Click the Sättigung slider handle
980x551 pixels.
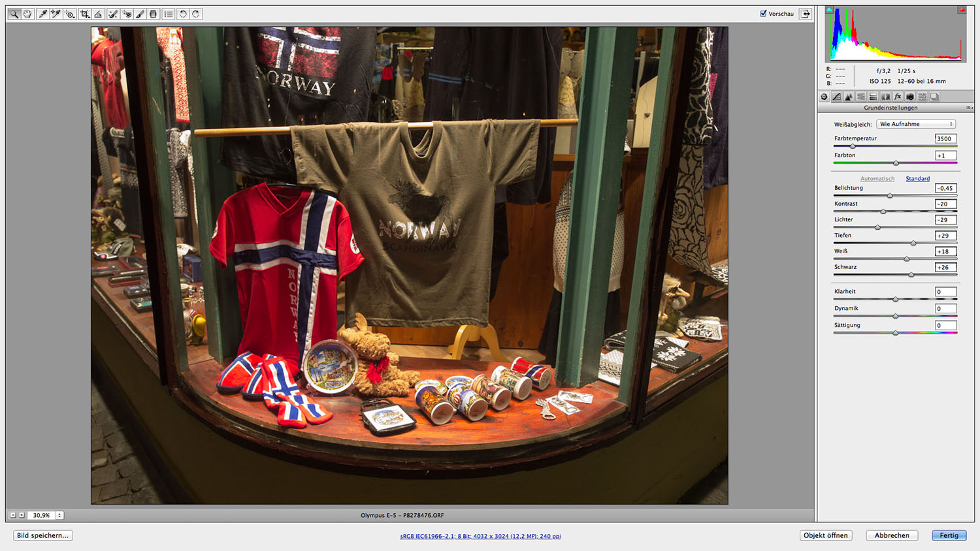896,333
